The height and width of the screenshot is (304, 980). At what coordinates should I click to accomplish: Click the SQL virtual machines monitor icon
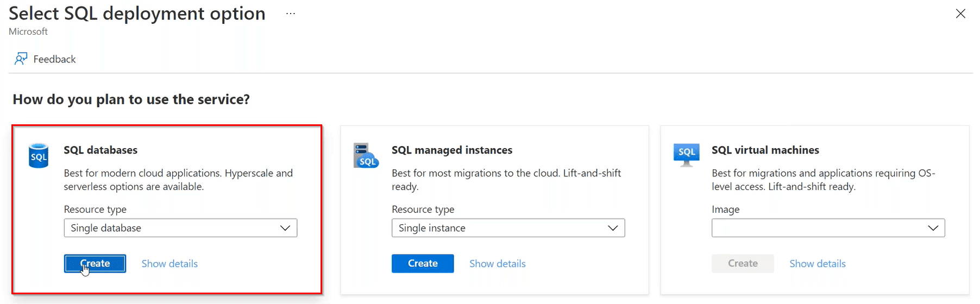pyautogui.click(x=686, y=155)
